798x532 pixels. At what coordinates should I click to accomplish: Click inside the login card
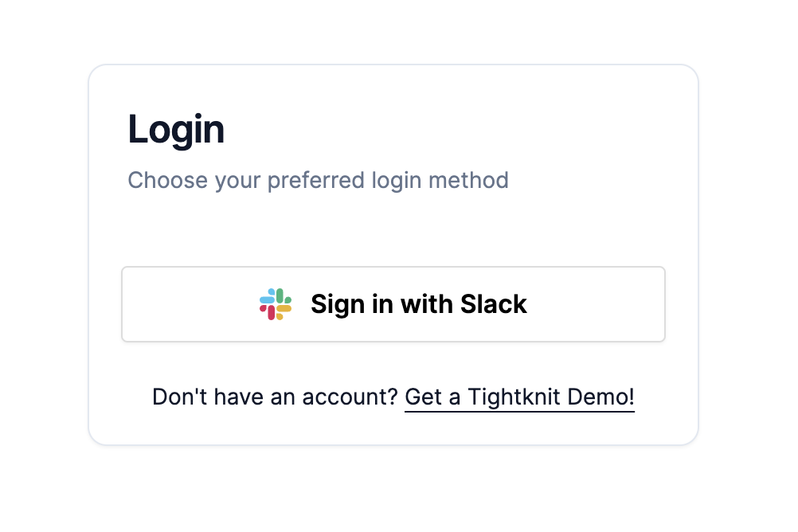(x=393, y=231)
